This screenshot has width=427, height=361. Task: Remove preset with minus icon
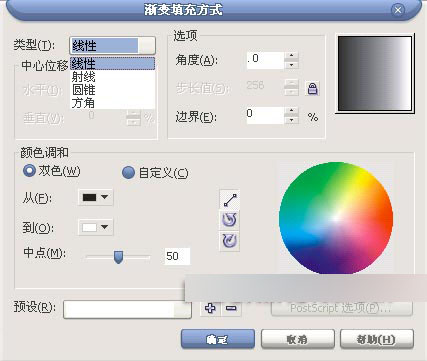pos(231,308)
